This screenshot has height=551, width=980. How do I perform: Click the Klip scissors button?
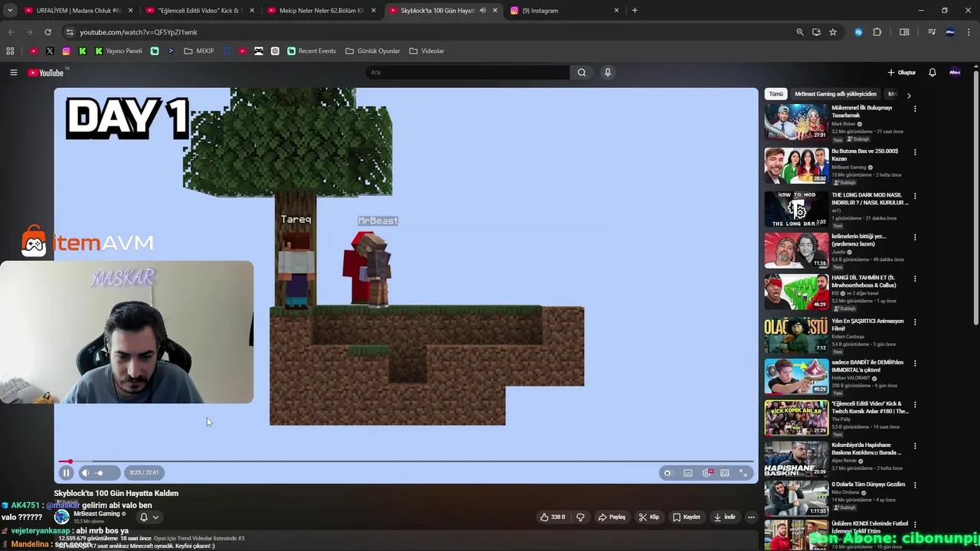[649, 517]
